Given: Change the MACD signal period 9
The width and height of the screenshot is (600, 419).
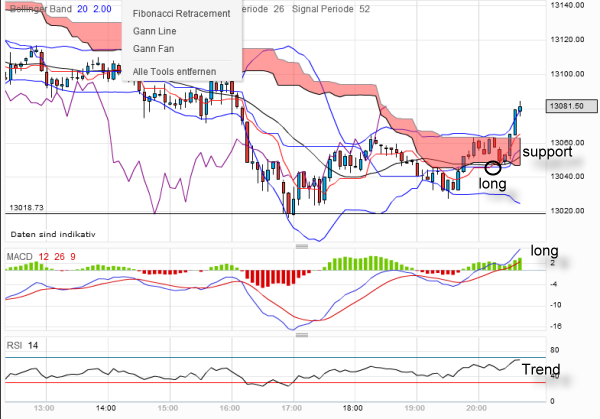Looking at the screenshot, I should pos(73,257).
